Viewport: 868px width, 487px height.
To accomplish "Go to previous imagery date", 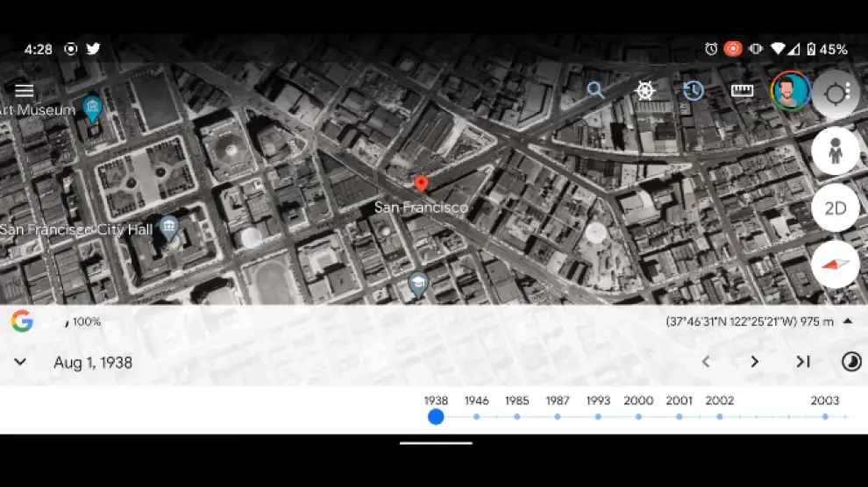I will coord(706,362).
